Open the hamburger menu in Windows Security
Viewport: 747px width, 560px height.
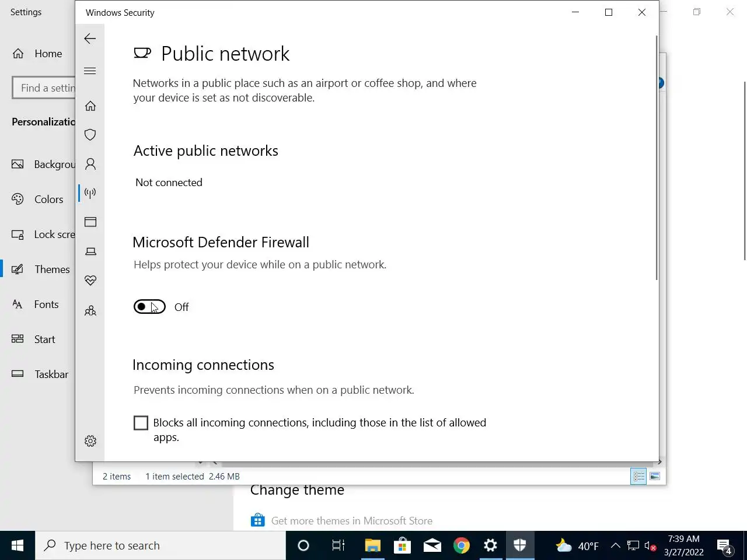point(90,71)
